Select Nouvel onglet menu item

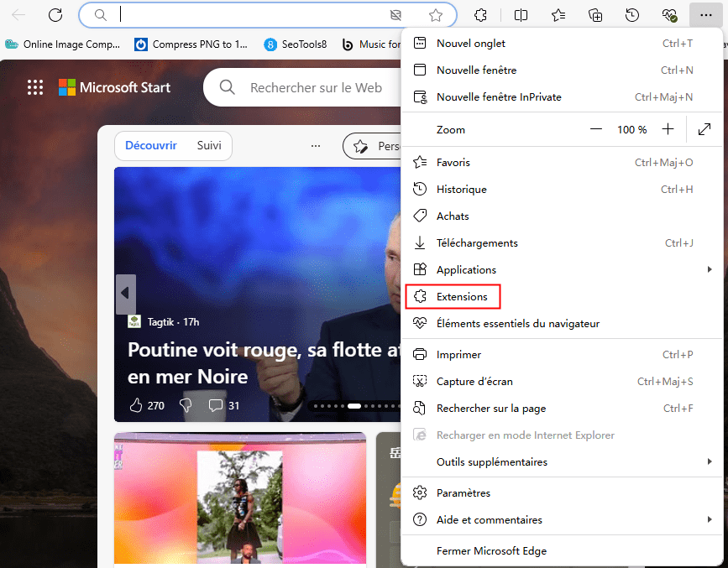pyautogui.click(x=562, y=44)
